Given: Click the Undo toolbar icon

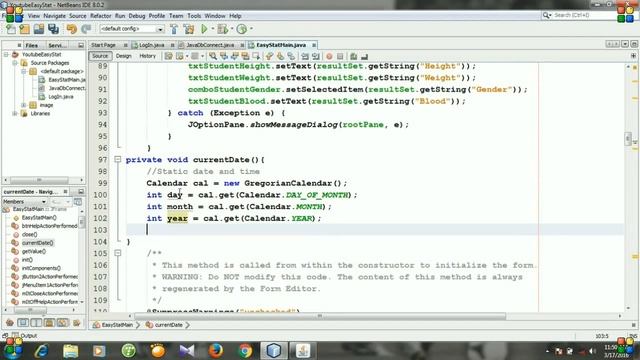Looking at the screenshot, I should click(x=72, y=29).
